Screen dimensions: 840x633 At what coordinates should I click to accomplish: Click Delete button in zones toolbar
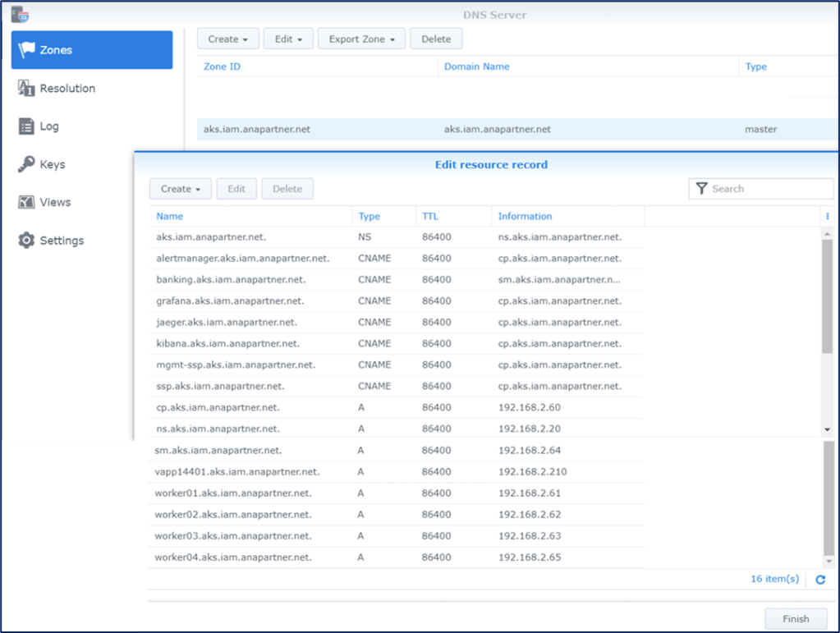(x=436, y=39)
